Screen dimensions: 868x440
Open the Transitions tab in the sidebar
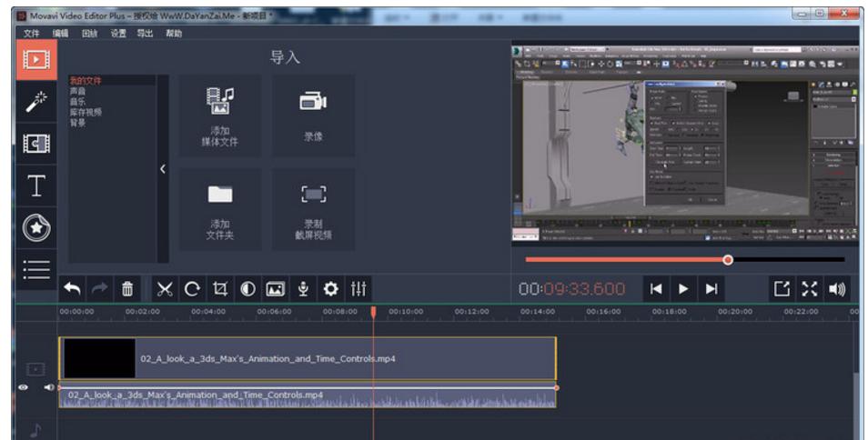(x=35, y=144)
